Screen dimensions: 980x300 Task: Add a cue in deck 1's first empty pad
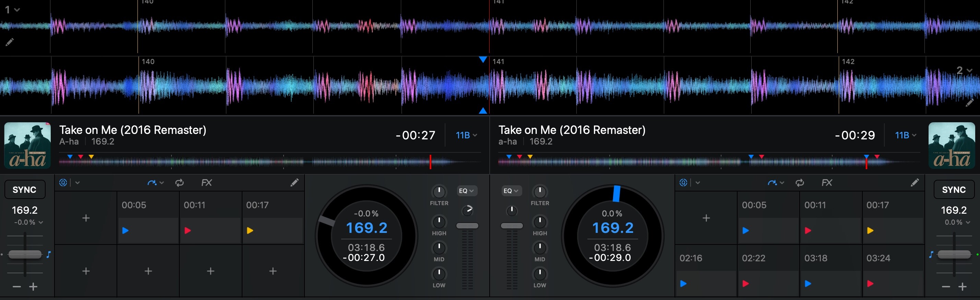pyautogui.click(x=86, y=218)
